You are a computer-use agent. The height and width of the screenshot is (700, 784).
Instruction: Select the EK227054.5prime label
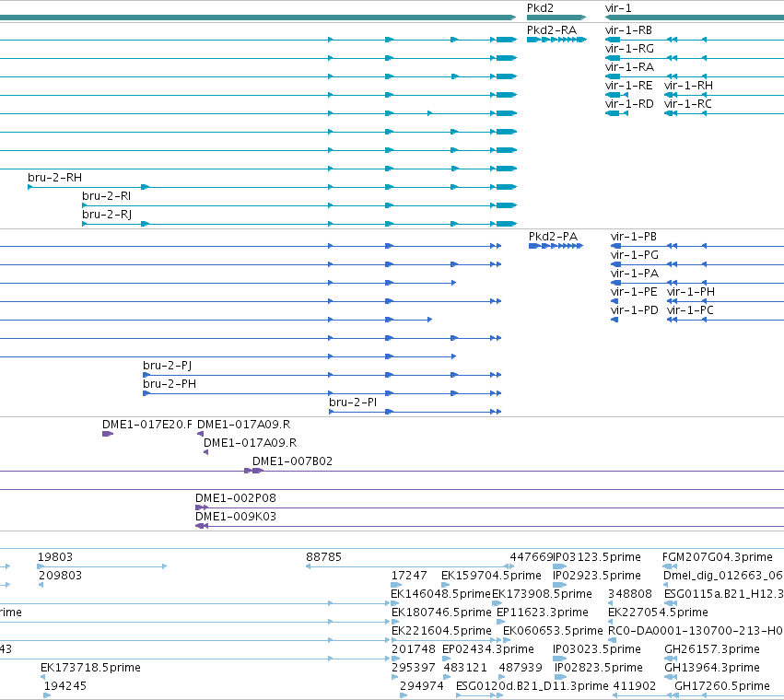[658, 613]
